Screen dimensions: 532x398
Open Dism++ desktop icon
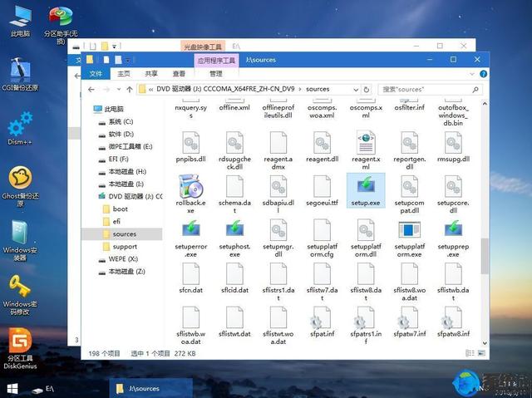pyautogui.click(x=20, y=129)
